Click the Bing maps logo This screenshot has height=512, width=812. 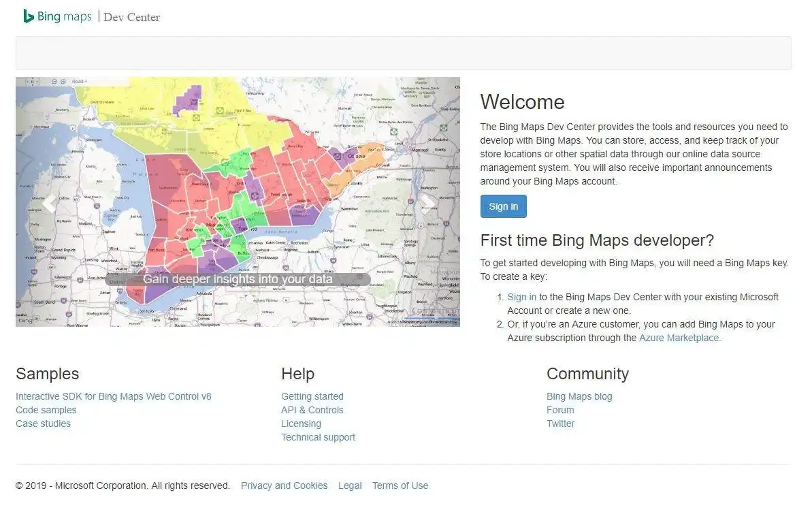(x=57, y=16)
